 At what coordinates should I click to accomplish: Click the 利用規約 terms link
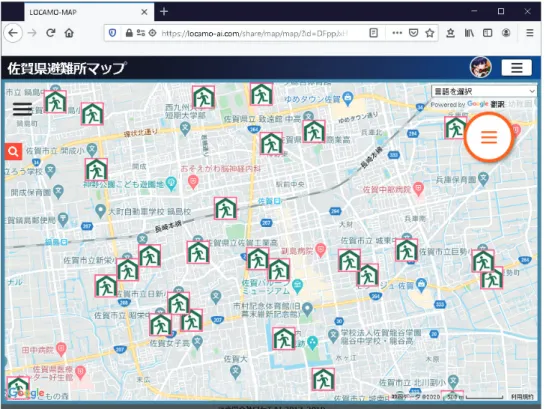click(522, 396)
